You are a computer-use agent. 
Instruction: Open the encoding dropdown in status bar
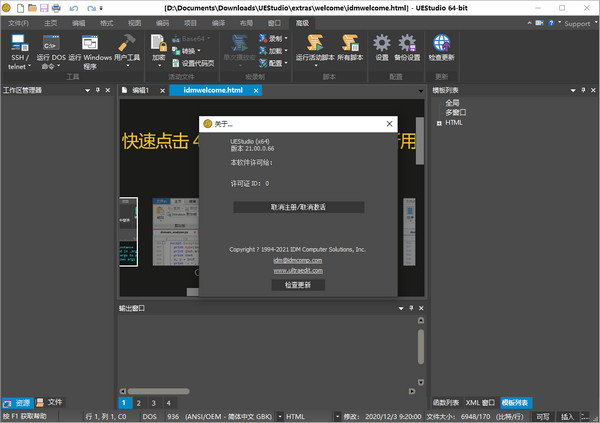(x=280, y=416)
